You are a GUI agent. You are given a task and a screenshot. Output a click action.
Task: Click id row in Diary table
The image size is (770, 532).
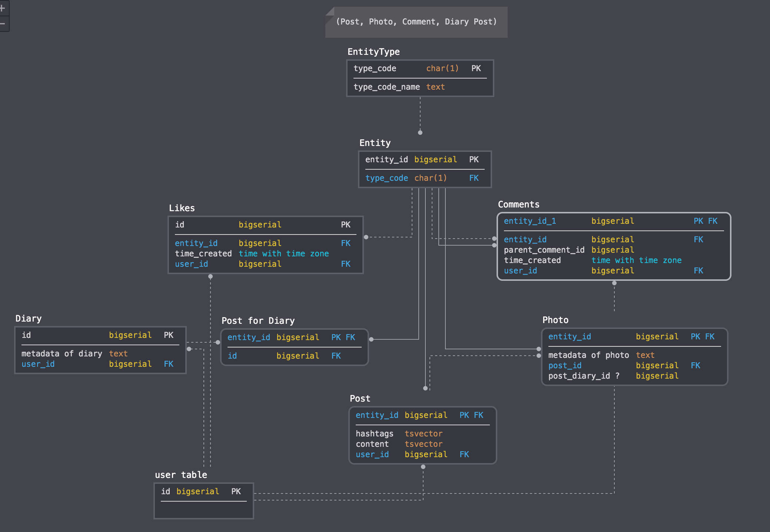coord(100,335)
